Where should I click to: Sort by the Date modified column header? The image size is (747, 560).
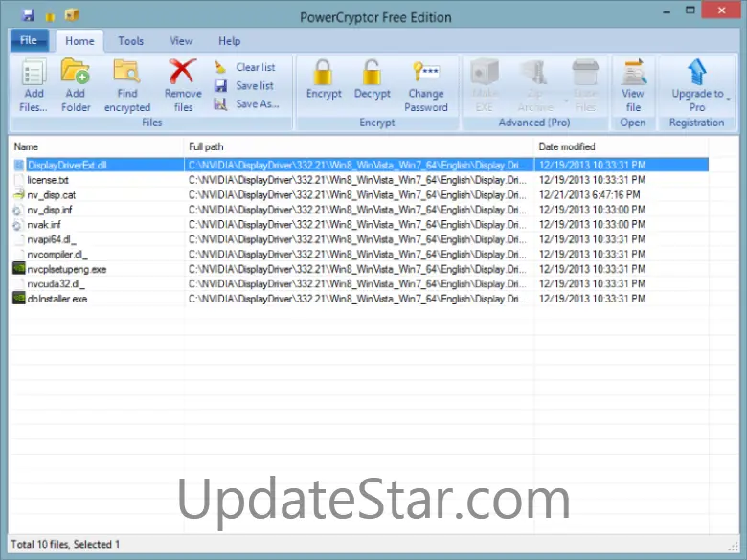click(x=622, y=146)
